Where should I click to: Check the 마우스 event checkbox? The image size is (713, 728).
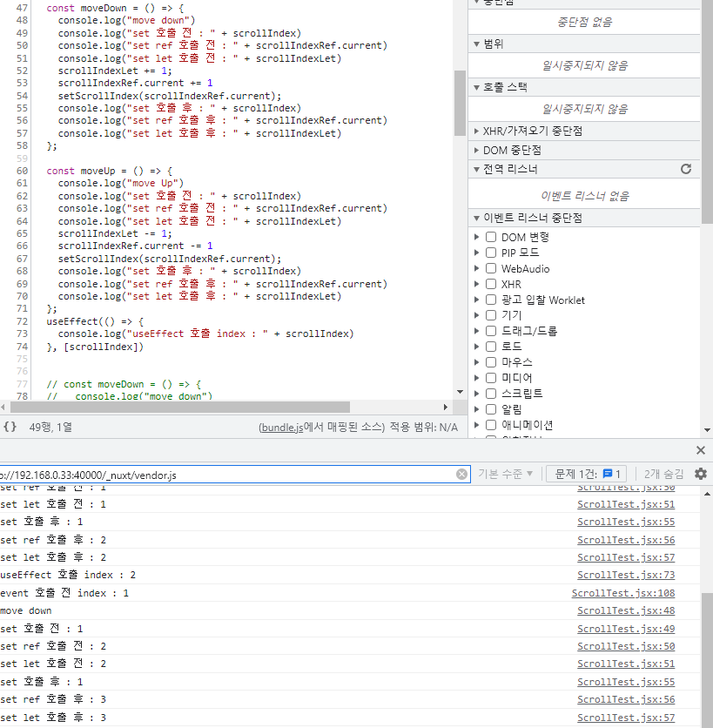click(x=491, y=362)
